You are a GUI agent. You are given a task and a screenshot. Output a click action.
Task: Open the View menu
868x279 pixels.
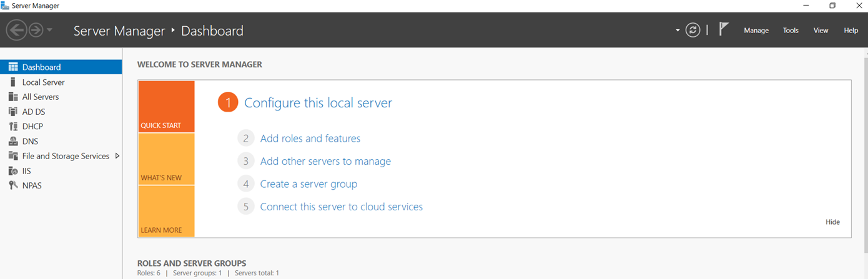tap(821, 30)
